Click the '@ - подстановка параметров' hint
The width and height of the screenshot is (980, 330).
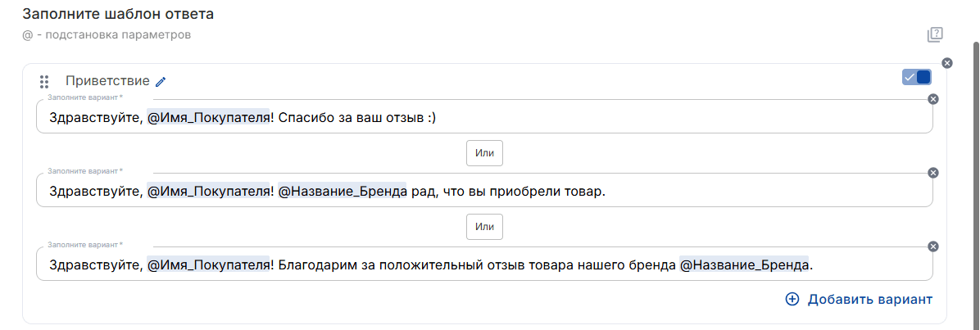[107, 35]
